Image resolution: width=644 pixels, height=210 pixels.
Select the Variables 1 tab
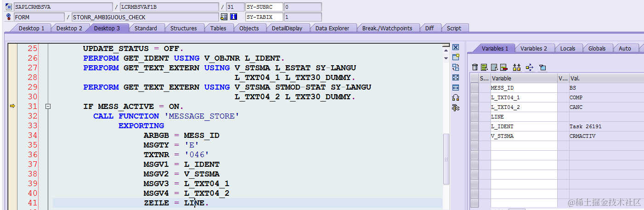point(495,48)
